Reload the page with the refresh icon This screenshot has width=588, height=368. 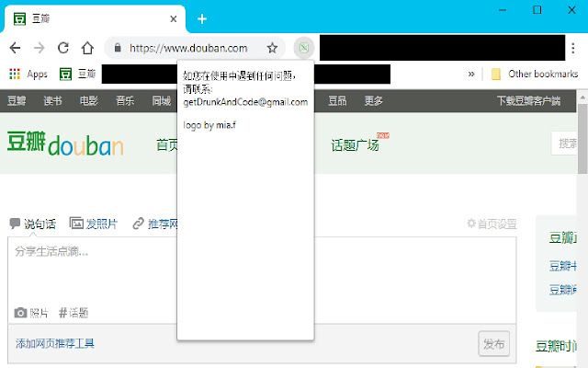click(63, 48)
